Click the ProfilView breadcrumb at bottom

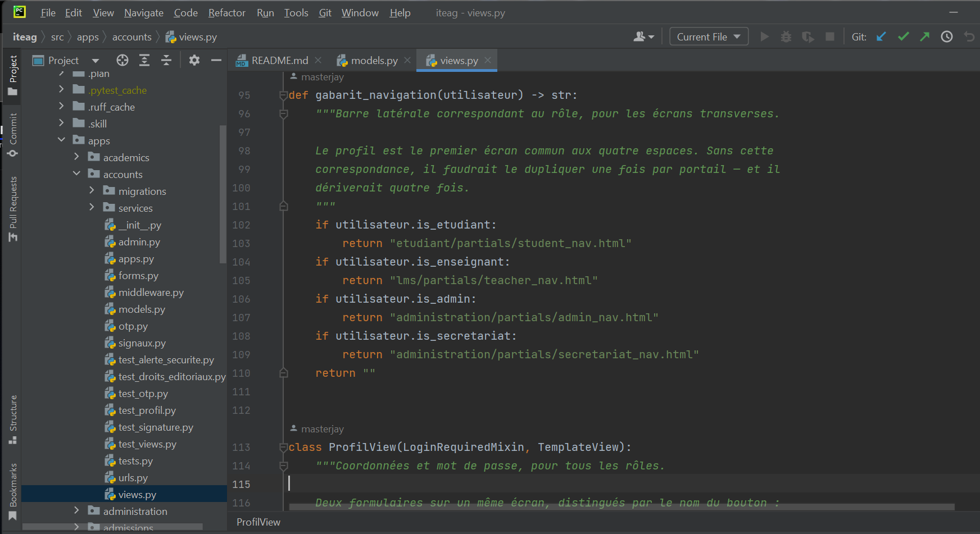pos(258,522)
